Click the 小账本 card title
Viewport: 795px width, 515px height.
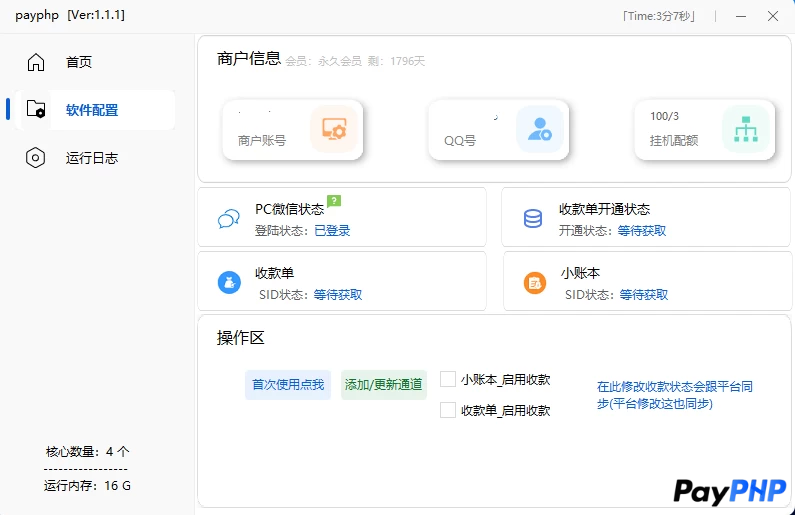pos(581,273)
